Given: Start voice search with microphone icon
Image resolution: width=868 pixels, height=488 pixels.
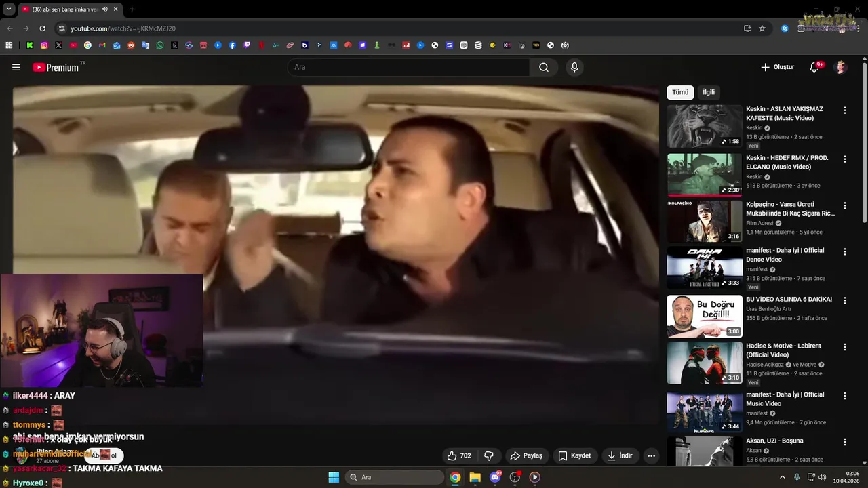Looking at the screenshot, I should 574,67.
